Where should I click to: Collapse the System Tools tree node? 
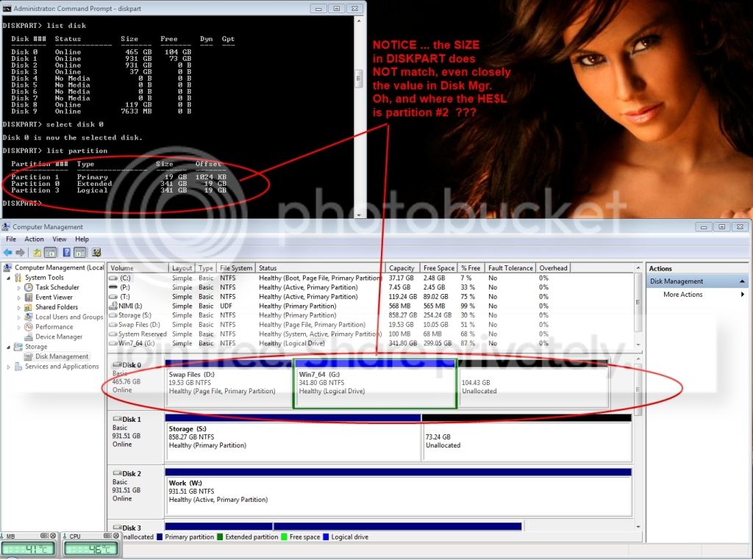point(8,278)
